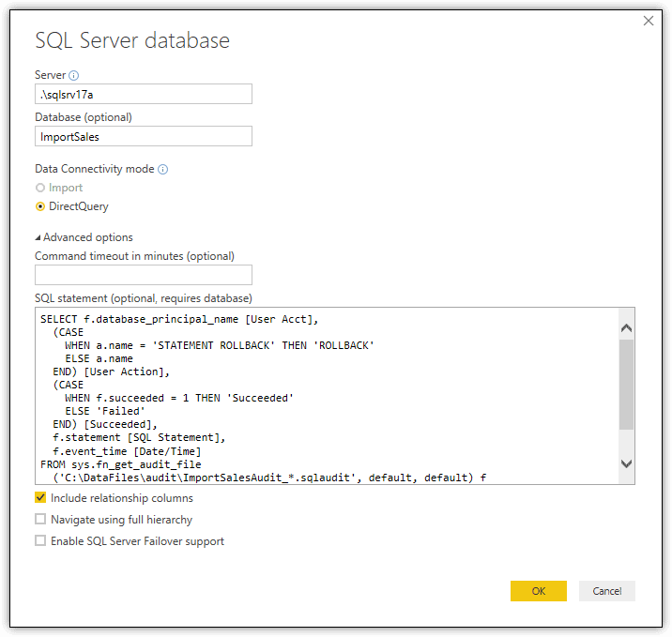Select the Import radio button

(x=40, y=188)
